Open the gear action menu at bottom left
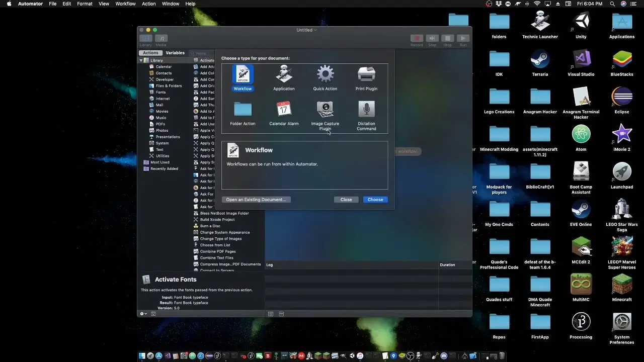Image resolution: width=644 pixels, height=362 pixels. tap(143, 313)
